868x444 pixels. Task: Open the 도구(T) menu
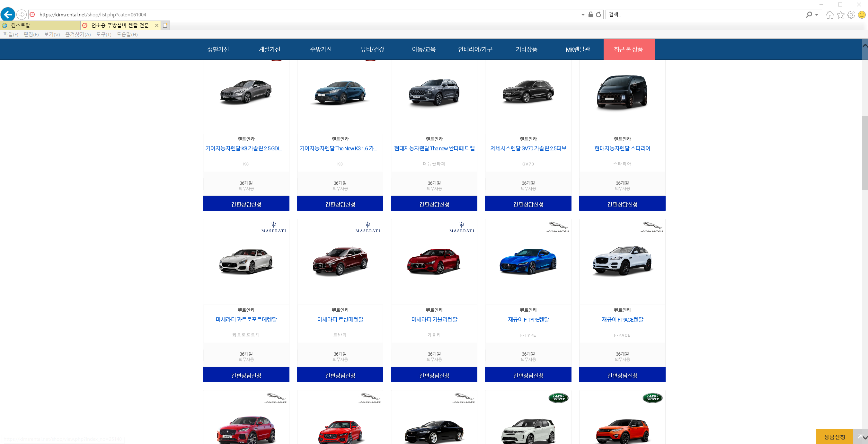103,34
